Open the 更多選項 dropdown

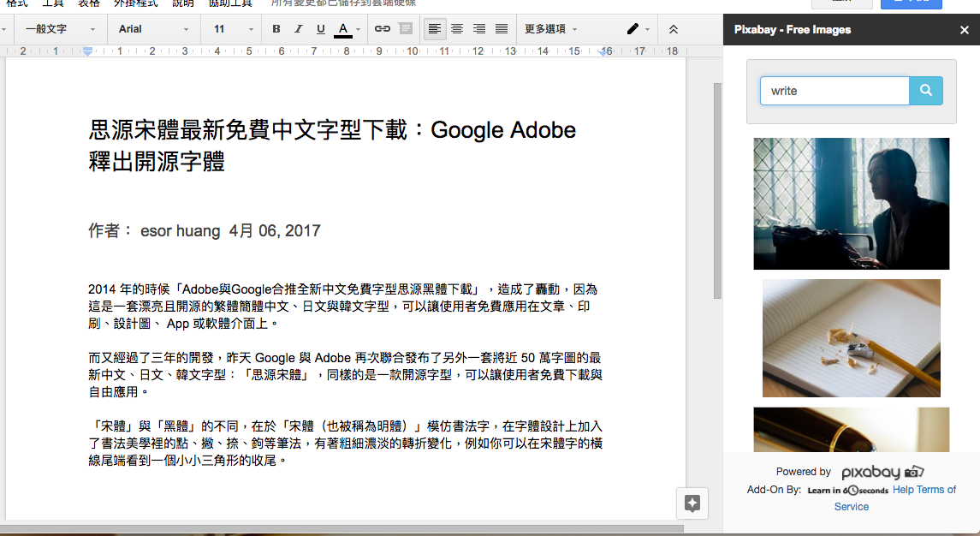pos(550,29)
